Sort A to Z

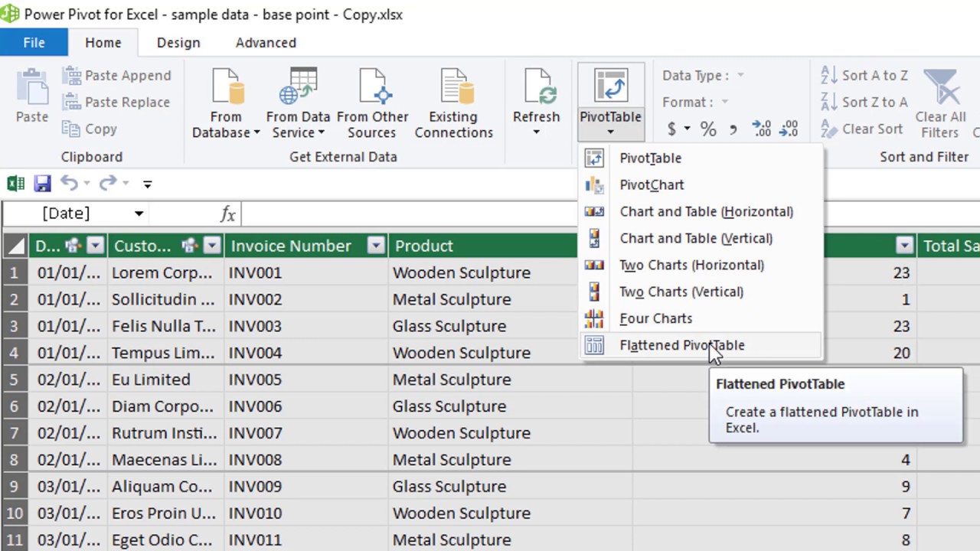coord(864,75)
